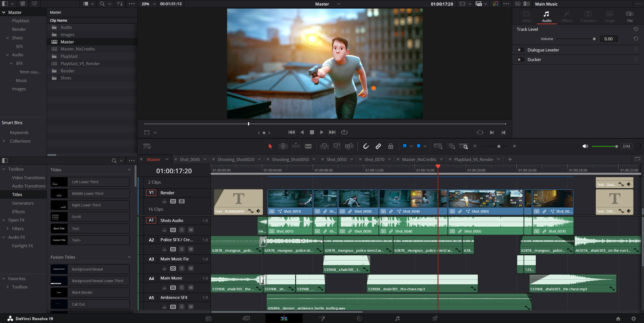
Task: Click the blue flag icon
Action: click(x=405, y=146)
